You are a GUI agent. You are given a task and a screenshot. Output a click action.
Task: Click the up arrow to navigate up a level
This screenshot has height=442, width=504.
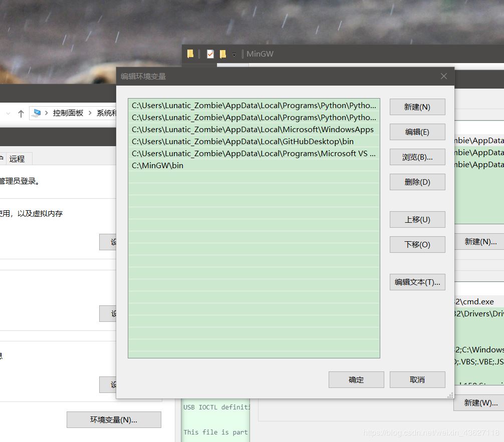[x=21, y=113]
